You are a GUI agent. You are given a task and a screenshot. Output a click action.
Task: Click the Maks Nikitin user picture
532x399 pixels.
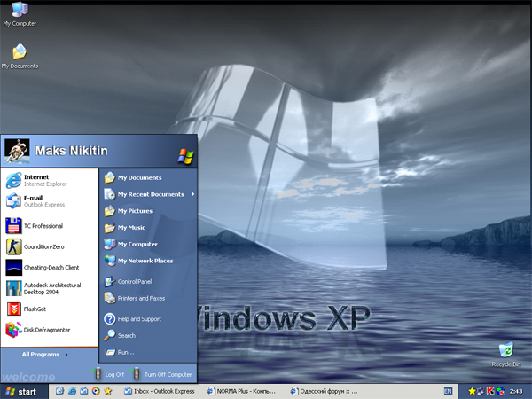17,151
